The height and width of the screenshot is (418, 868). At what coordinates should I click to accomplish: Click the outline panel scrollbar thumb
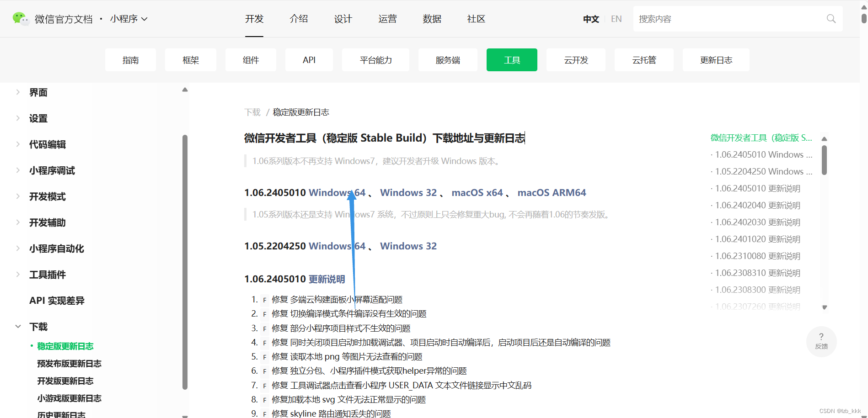pyautogui.click(x=824, y=160)
